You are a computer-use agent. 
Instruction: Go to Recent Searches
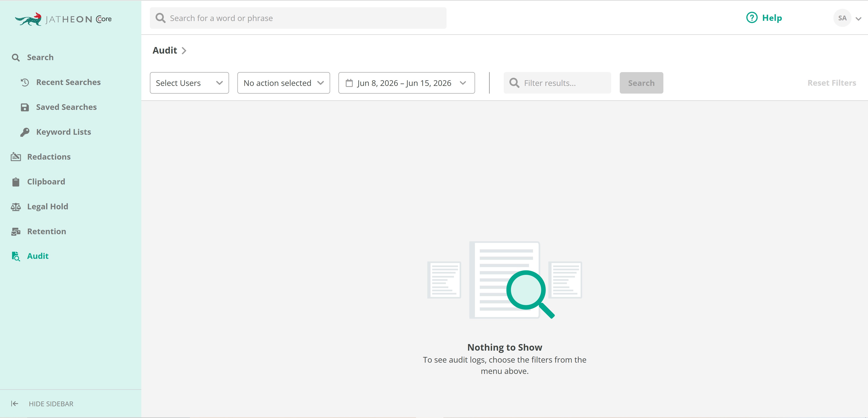69,82
